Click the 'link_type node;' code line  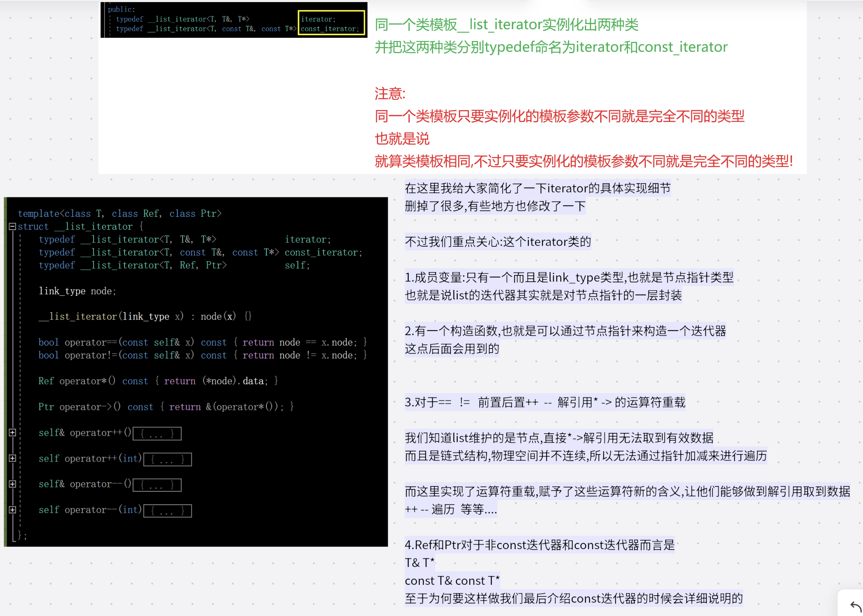coord(77,291)
